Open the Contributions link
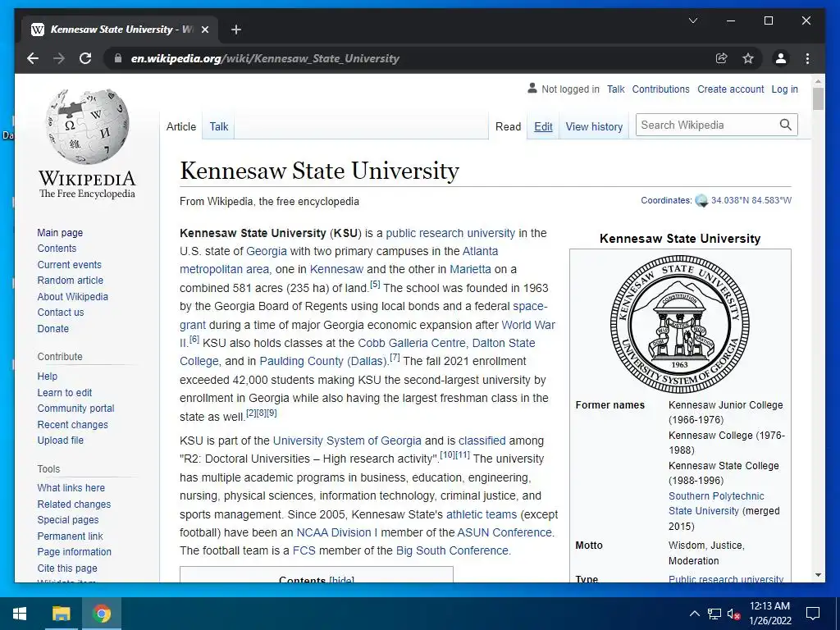Screen dimensions: 840x630 click(660, 89)
